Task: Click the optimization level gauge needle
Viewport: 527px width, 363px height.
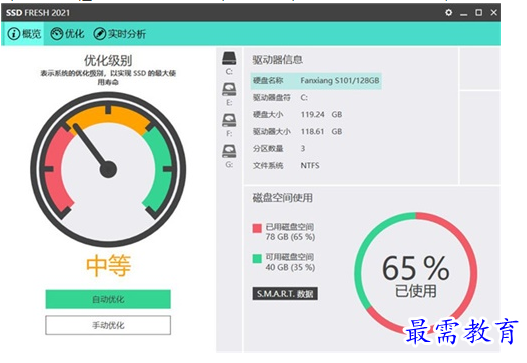Action: click(x=91, y=147)
